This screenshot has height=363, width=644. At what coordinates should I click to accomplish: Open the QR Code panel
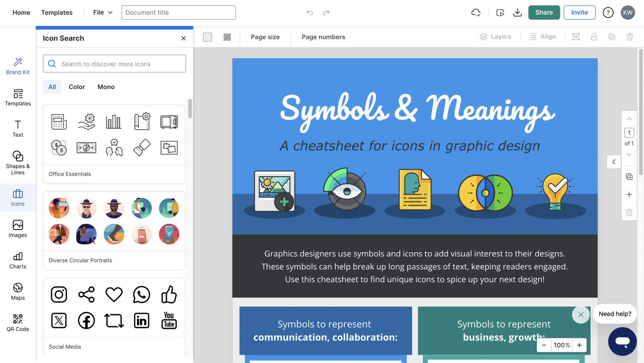[18, 323]
